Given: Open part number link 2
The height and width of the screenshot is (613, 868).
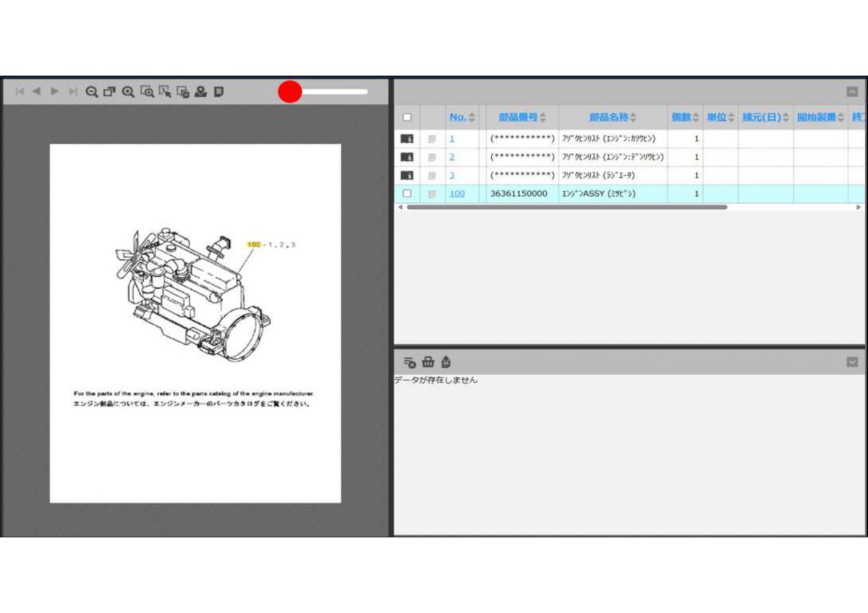Looking at the screenshot, I should tap(452, 157).
